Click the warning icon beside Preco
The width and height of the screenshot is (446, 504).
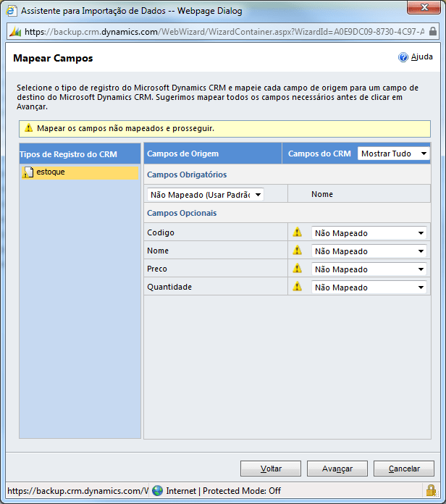coord(297,269)
